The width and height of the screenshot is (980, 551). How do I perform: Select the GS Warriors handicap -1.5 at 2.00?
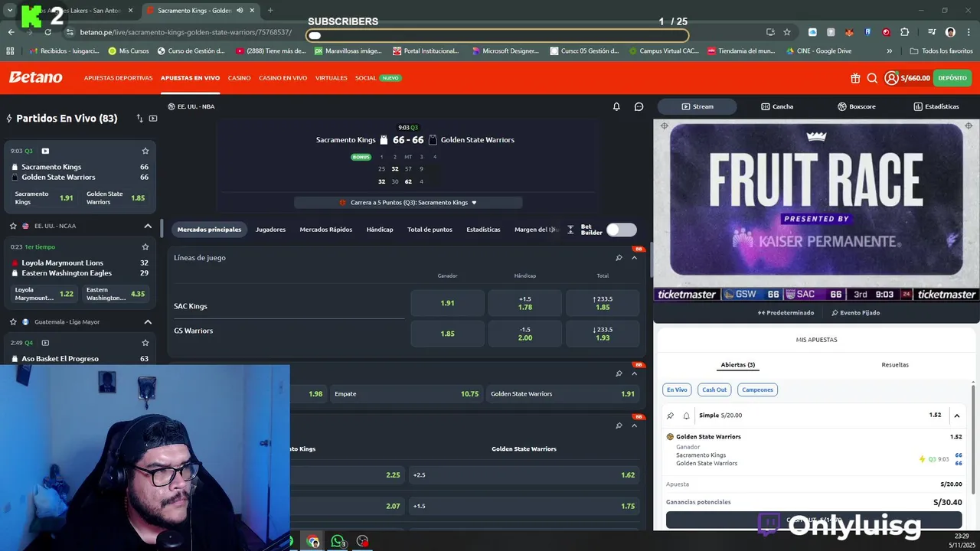point(525,334)
